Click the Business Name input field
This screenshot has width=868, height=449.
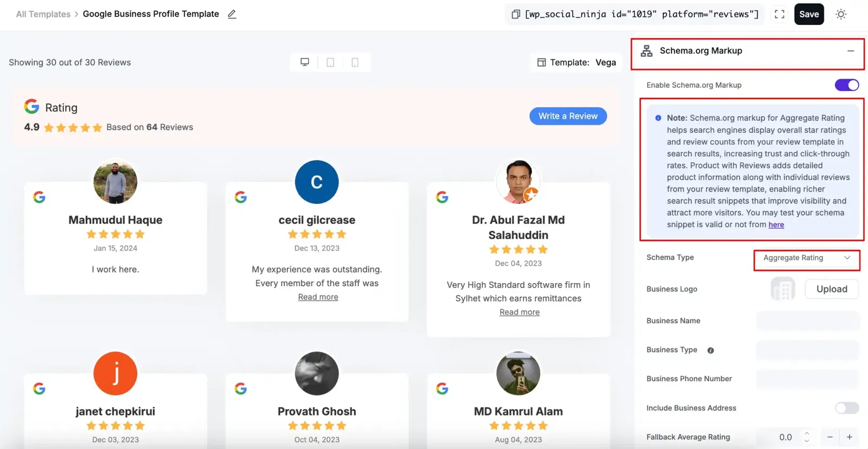[807, 321]
